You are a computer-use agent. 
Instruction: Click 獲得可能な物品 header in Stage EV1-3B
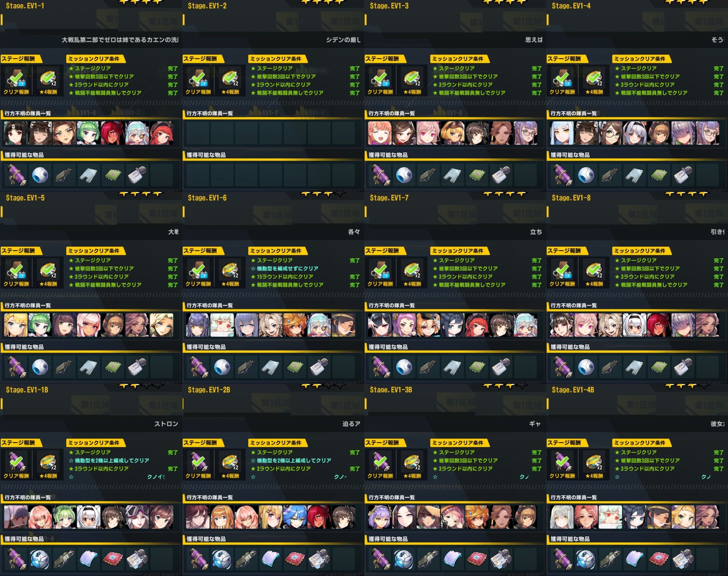pyautogui.click(x=388, y=539)
